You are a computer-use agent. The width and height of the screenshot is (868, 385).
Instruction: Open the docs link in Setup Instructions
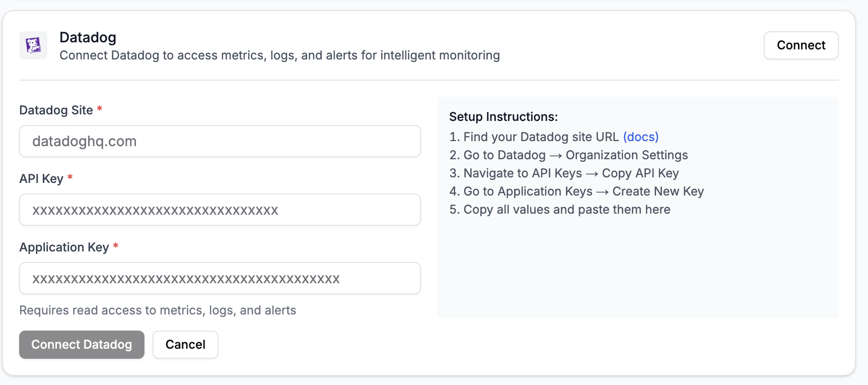click(x=641, y=137)
